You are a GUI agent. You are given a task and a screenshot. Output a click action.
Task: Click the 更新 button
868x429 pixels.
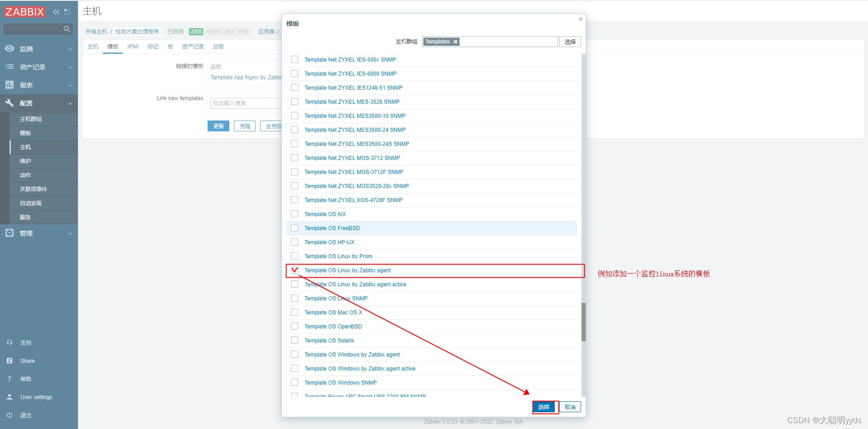[218, 126]
